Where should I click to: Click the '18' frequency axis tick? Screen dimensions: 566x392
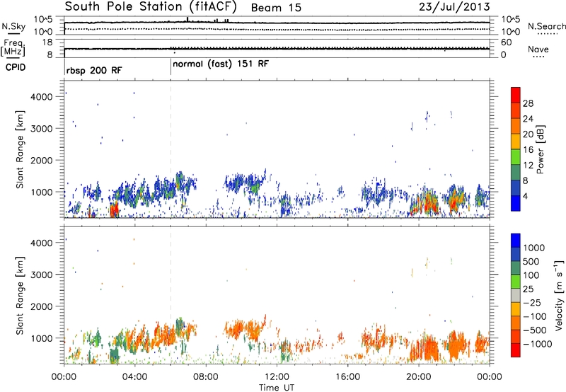[x=47, y=42]
